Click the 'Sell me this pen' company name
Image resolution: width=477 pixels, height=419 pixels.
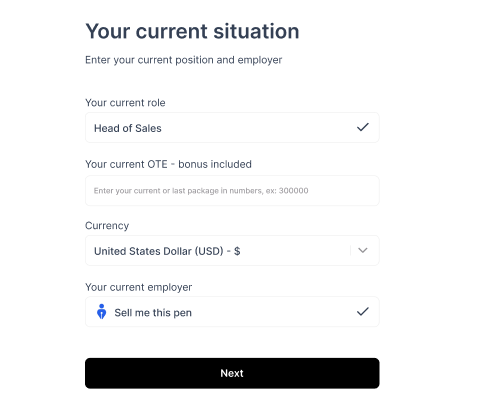(x=153, y=313)
